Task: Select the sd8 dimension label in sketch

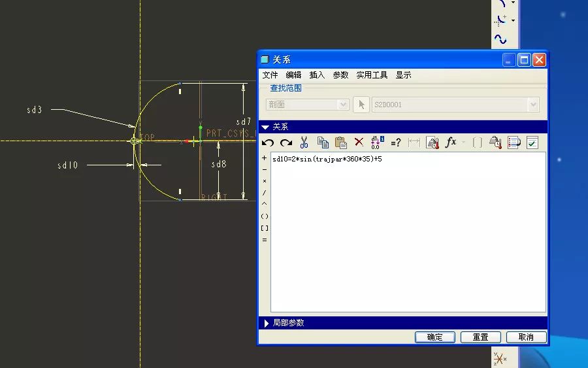Action: (x=219, y=164)
